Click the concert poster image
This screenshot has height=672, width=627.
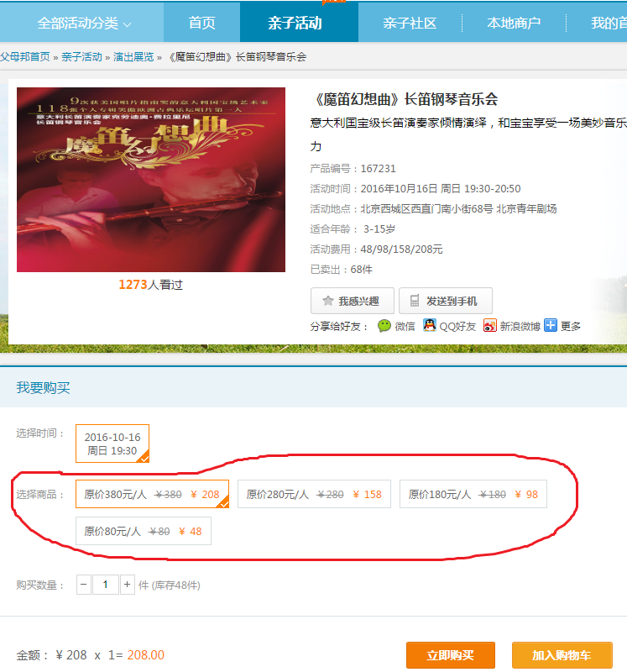click(x=151, y=178)
